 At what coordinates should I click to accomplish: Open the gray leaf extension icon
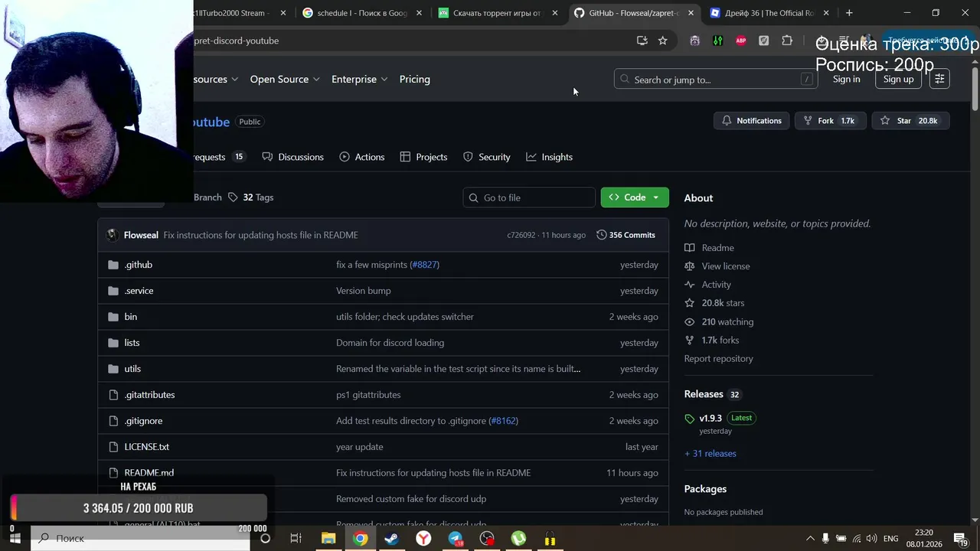click(x=763, y=41)
